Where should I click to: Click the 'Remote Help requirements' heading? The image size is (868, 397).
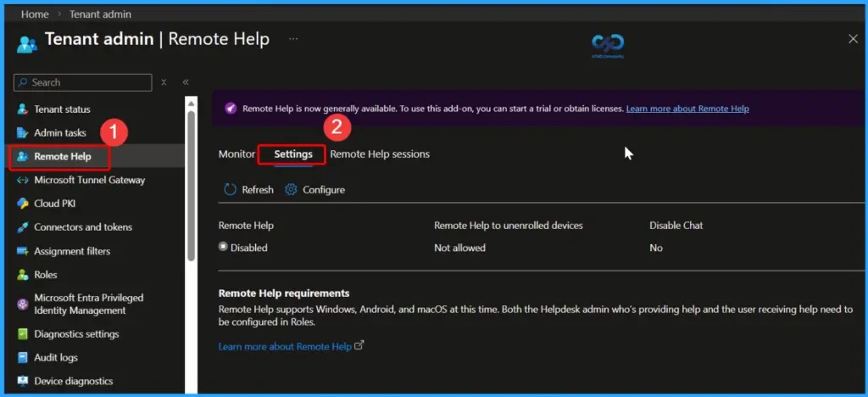(x=284, y=293)
